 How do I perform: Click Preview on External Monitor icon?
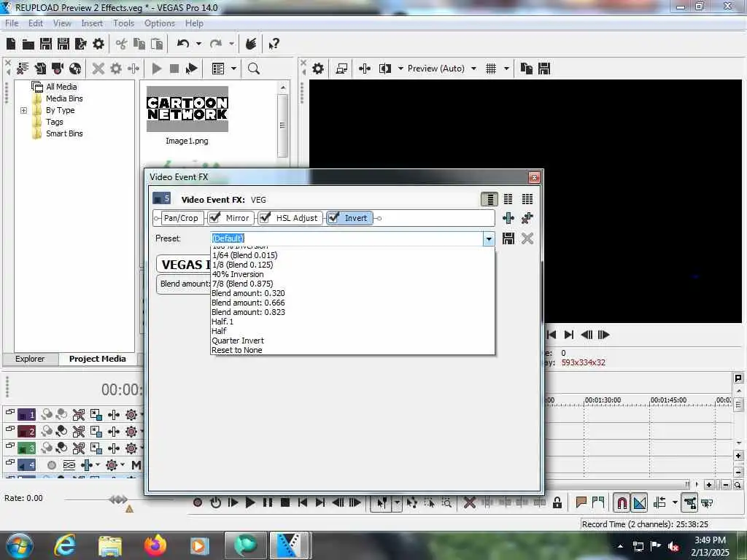341,69
